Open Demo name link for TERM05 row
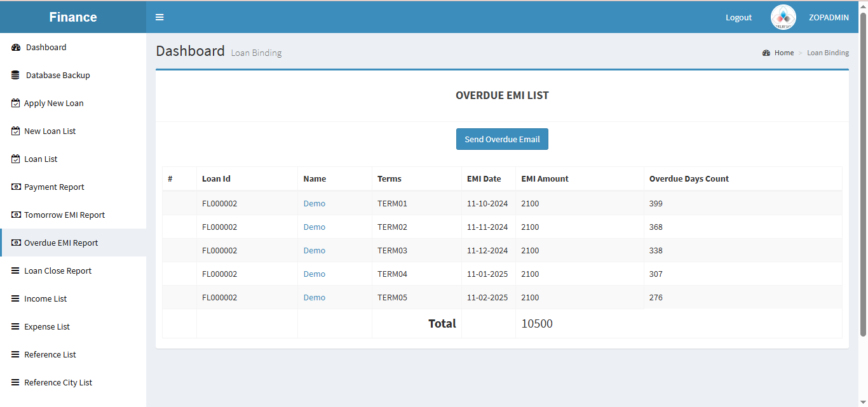The height and width of the screenshot is (407, 868). [x=314, y=298]
